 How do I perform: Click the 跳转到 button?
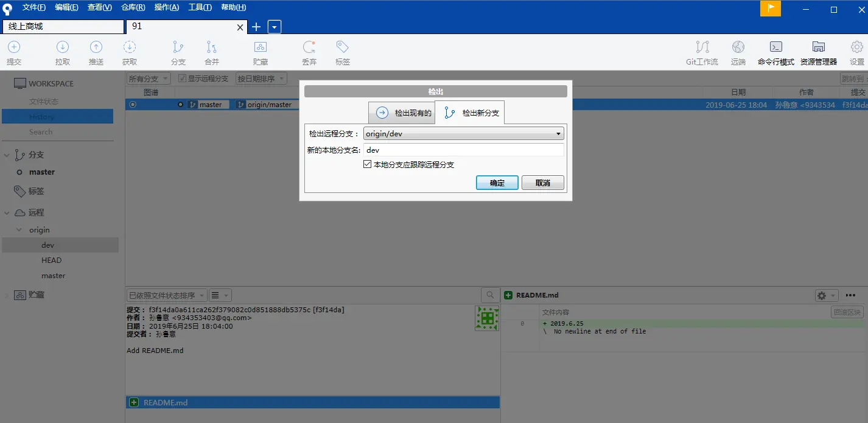pos(854,79)
